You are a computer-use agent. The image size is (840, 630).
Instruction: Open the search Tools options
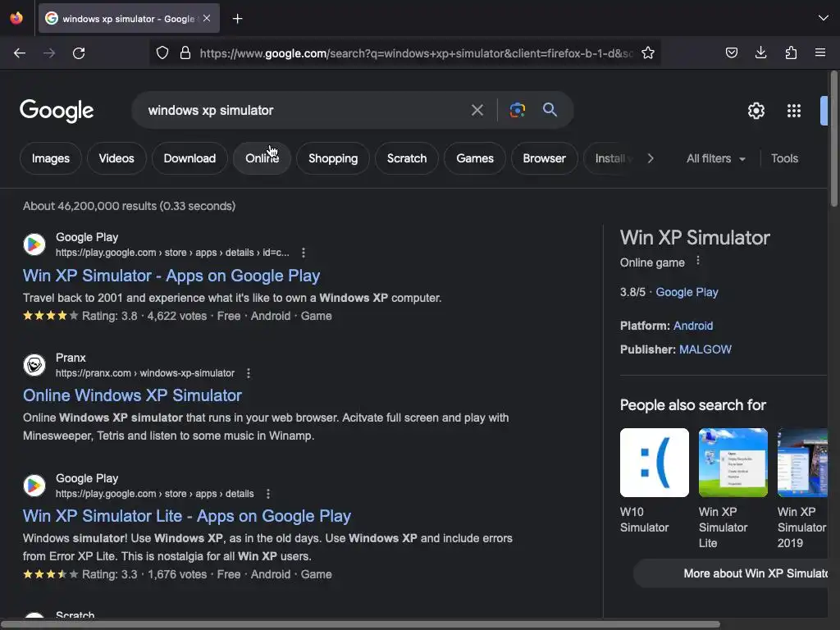(x=784, y=158)
